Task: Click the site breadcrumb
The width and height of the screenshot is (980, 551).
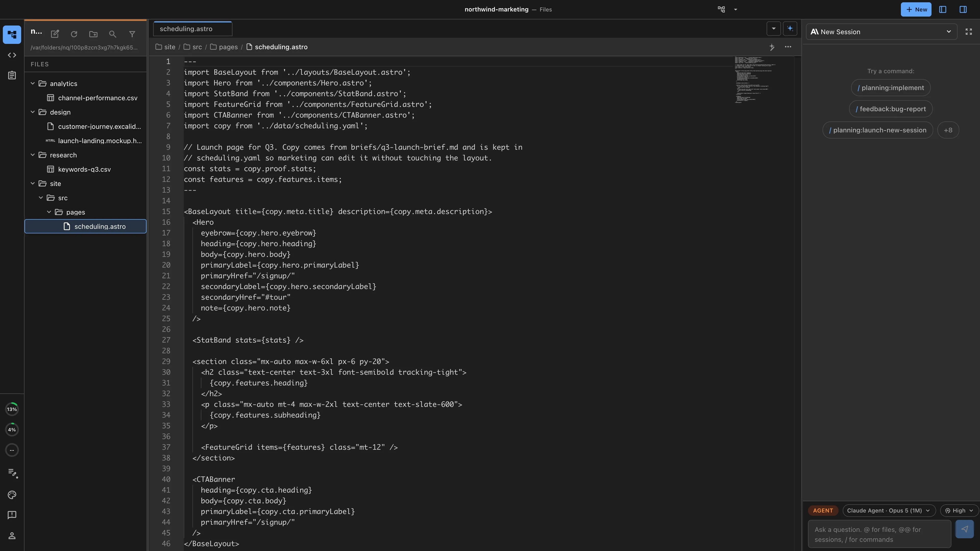Action: point(165,47)
